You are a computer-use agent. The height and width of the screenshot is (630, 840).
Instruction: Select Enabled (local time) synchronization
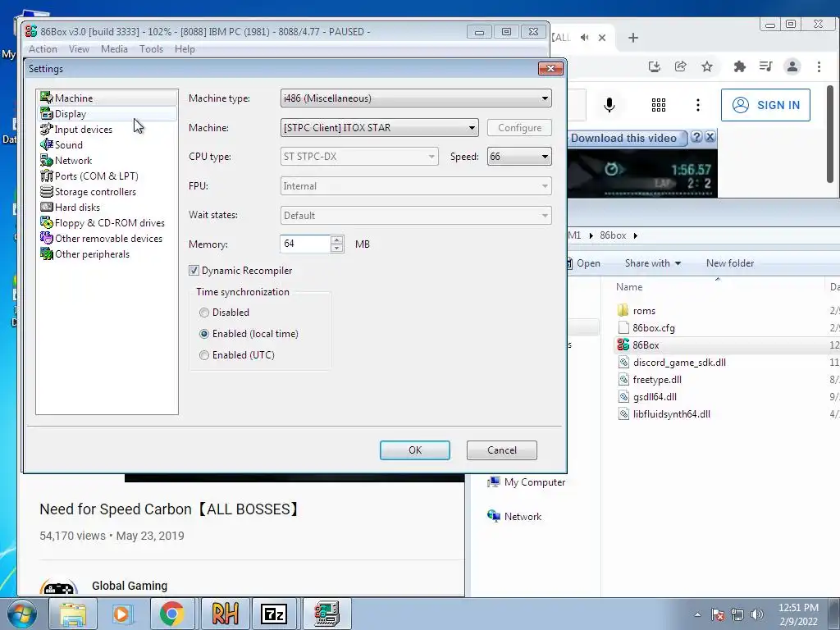pyautogui.click(x=204, y=334)
